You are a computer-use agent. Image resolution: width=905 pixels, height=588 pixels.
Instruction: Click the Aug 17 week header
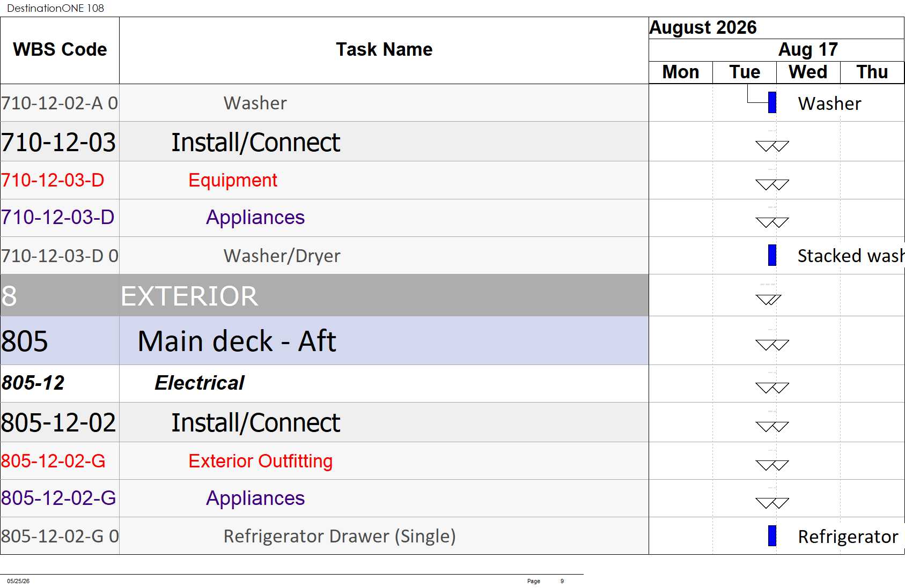click(808, 50)
